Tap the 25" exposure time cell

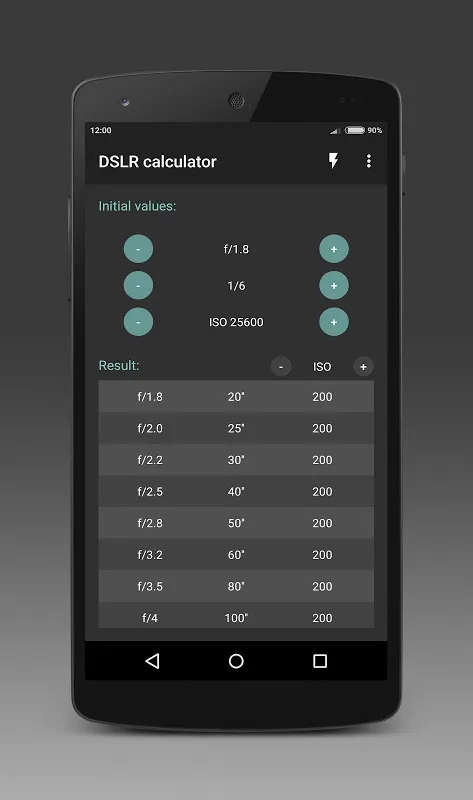coord(236,428)
